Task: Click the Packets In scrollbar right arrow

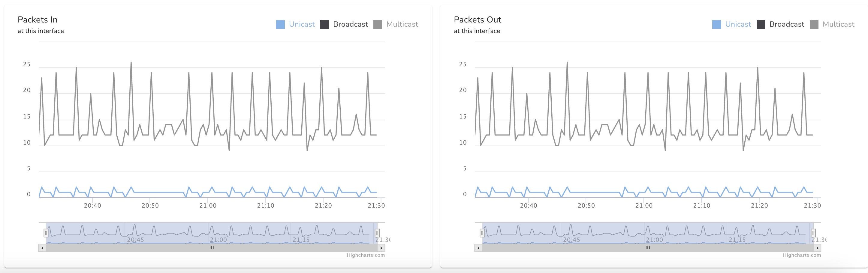Action: tap(381, 248)
